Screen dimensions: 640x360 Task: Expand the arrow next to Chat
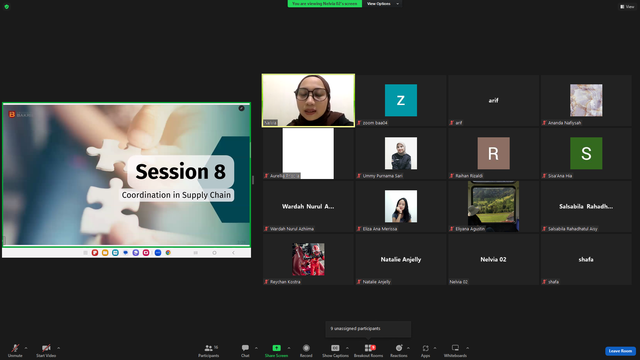pos(256,348)
